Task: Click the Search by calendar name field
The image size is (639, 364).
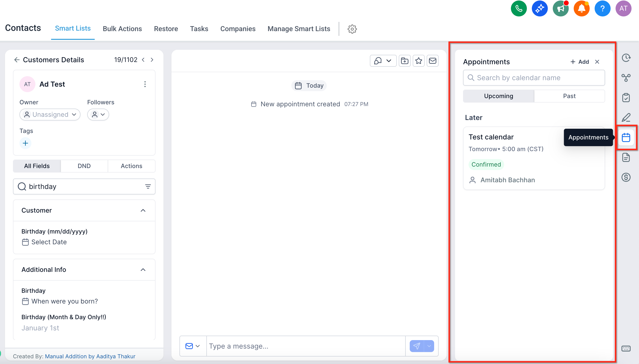Action: 534,78
